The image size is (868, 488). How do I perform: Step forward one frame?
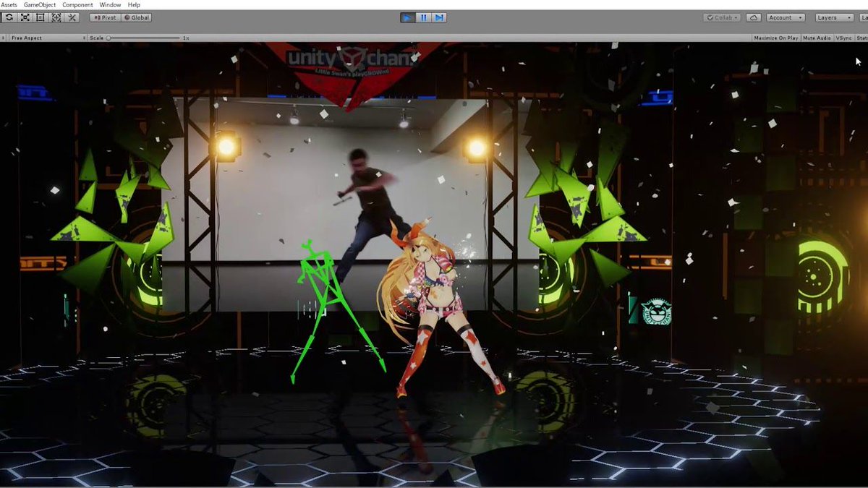(x=439, y=17)
